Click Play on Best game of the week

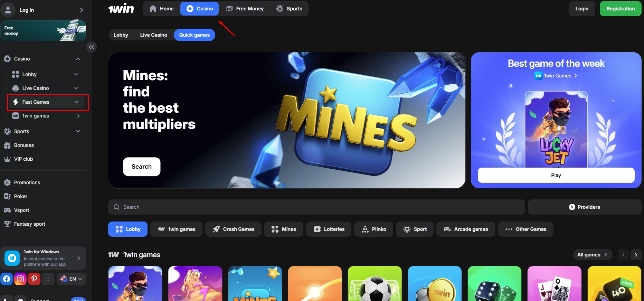click(556, 175)
